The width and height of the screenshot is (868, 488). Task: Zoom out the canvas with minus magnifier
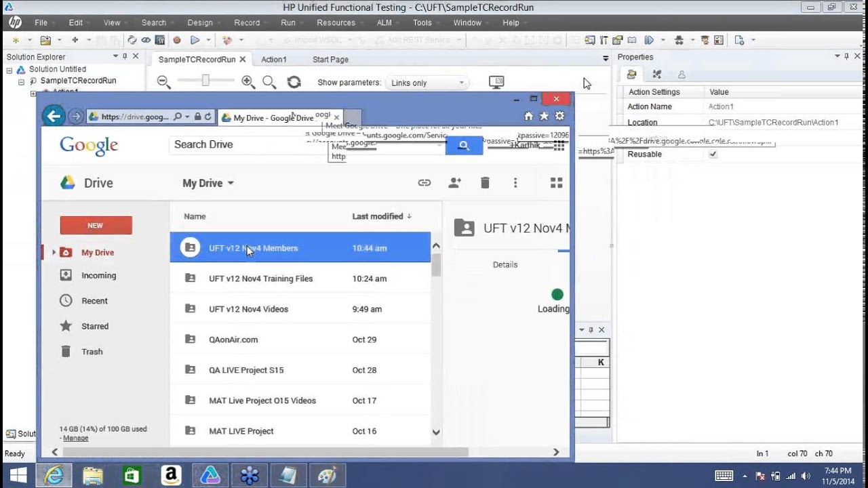163,82
